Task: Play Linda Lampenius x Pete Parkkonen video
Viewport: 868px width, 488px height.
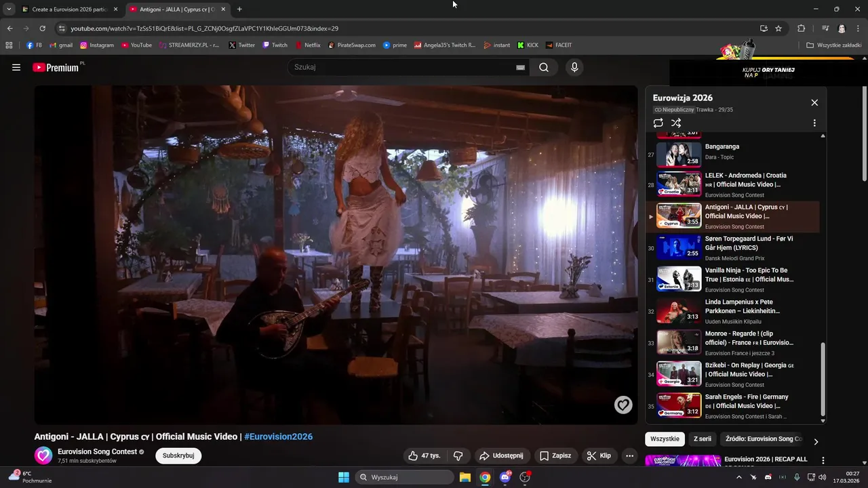Action: click(733, 311)
